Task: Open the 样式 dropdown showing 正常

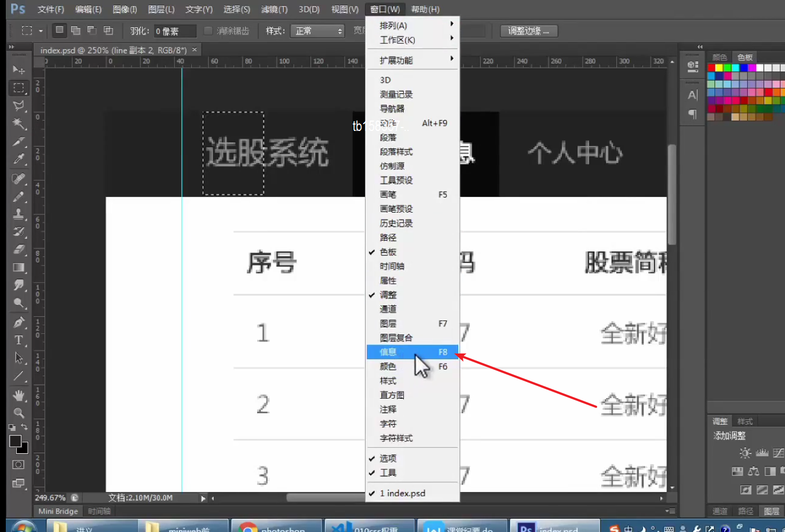Action: [x=317, y=31]
